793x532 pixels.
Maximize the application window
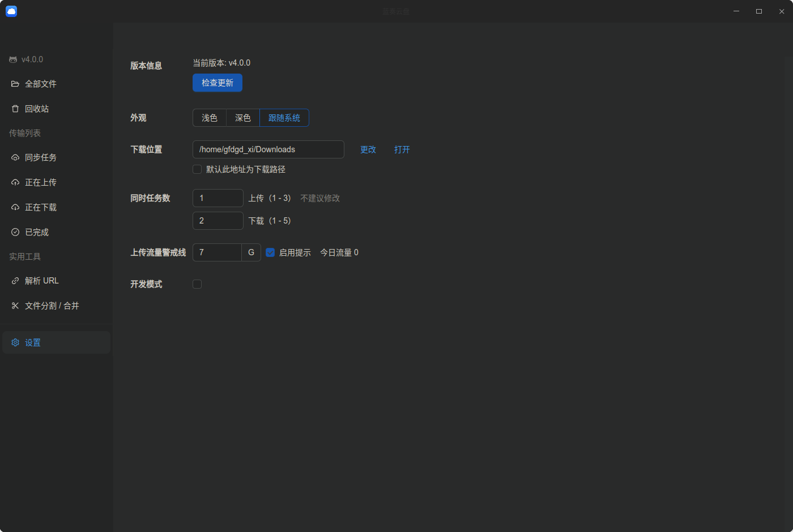pyautogui.click(x=759, y=11)
